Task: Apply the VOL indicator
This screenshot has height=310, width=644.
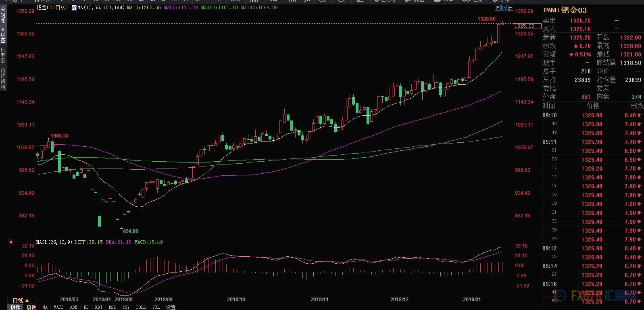Action: [156, 307]
